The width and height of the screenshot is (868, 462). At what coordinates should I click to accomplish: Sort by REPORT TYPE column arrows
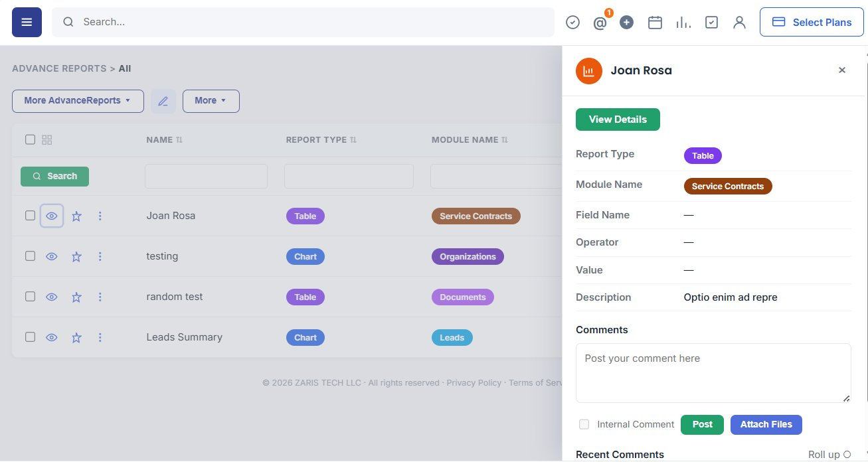click(x=353, y=140)
